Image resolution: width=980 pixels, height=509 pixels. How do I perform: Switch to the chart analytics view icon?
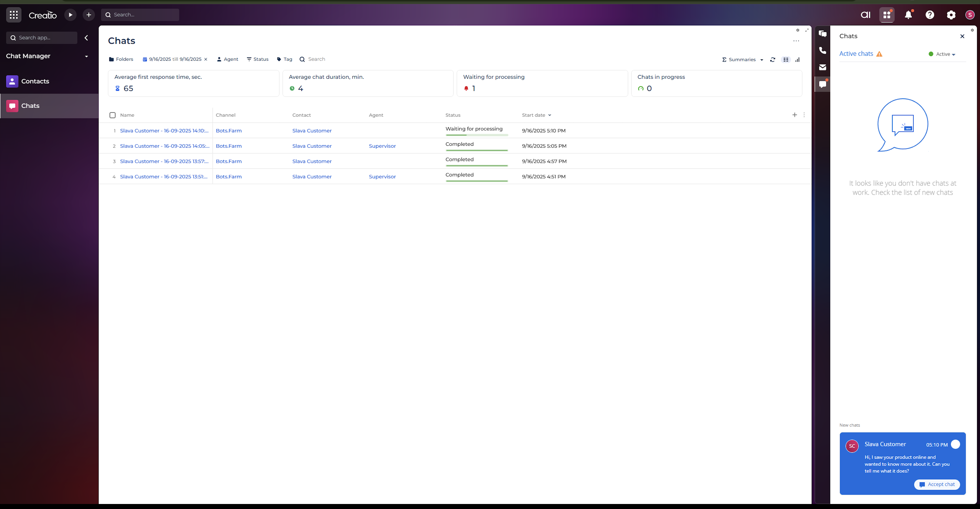pos(797,60)
